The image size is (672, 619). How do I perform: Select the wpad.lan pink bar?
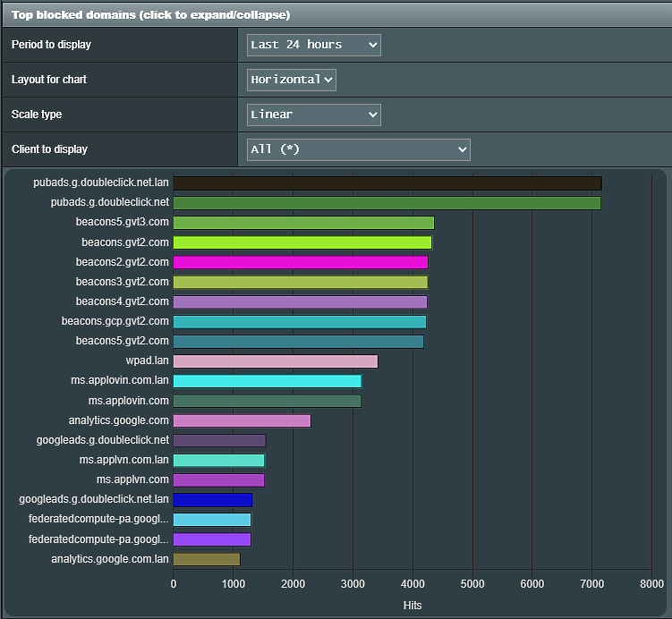(276, 361)
